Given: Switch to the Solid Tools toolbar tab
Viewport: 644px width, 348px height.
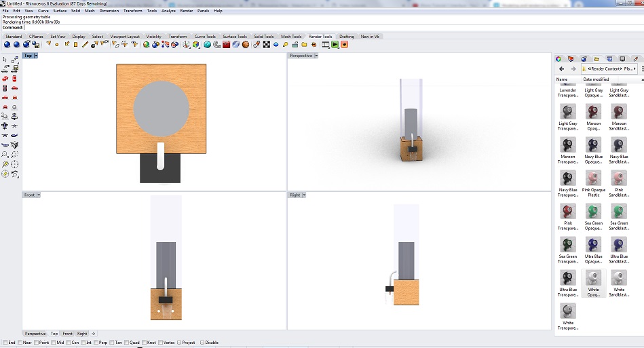Looking at the screenshot, I should 264,37.
